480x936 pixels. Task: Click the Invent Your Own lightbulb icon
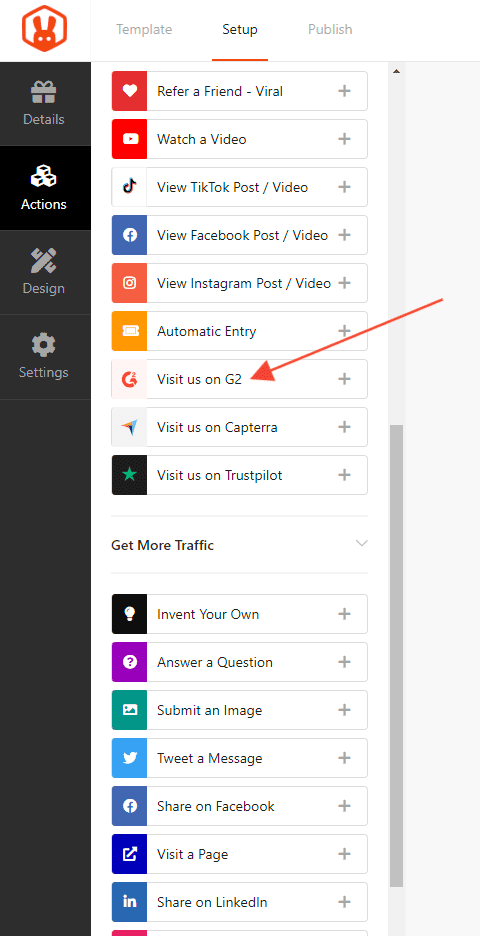click(x=130, y=614)
